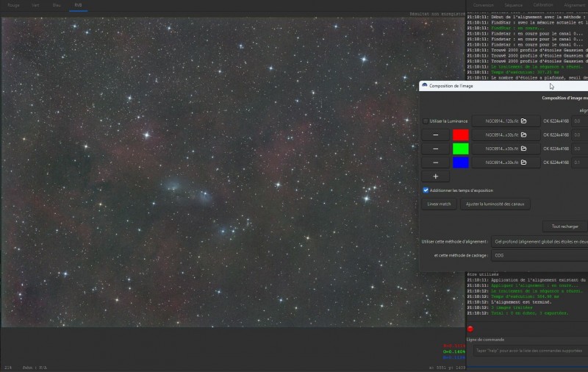588x372 pixels.
Task: Open the COG framing method dropdown
Action: (x=539, y=255)
